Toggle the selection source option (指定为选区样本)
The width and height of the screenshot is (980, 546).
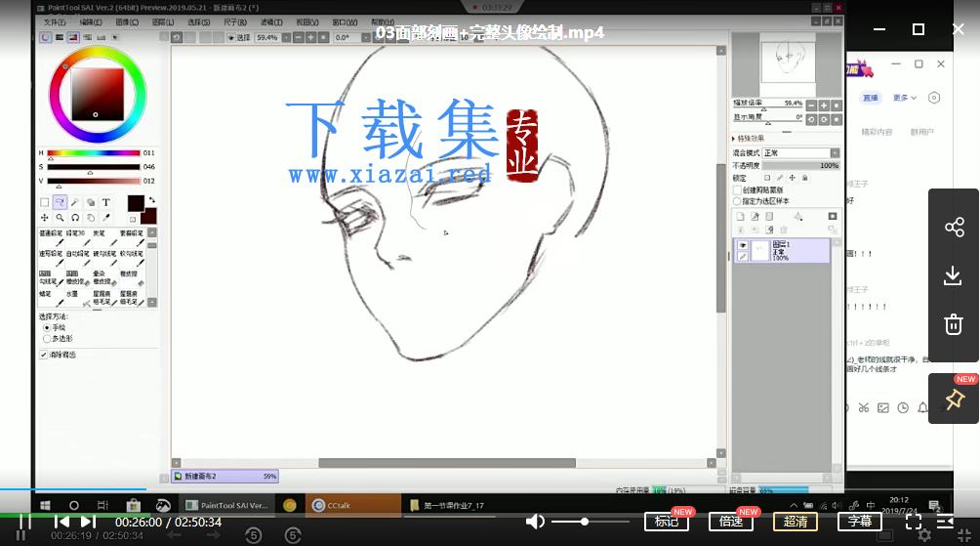tap(738, 201)
